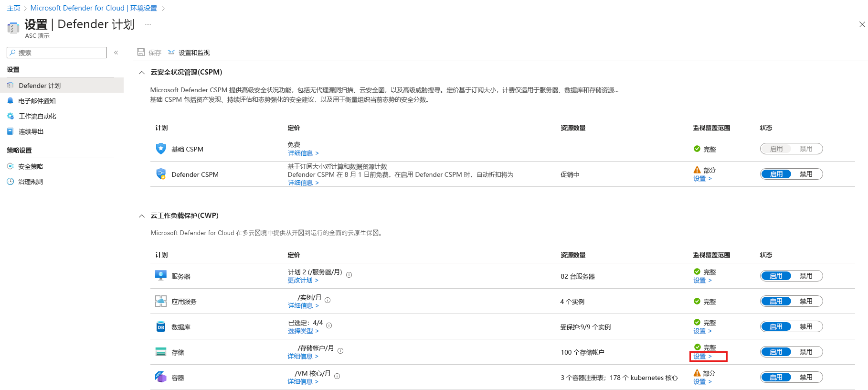Viewport: 868px width, 390px height.
Task: Open 设置 link in 服务器 row
Action: (x=702, y=280)
